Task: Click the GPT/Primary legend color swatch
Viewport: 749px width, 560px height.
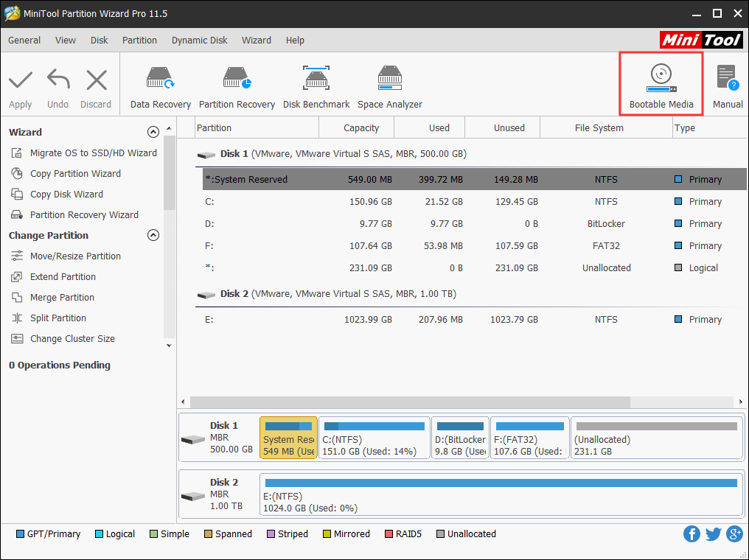Action: pos(20,533)
